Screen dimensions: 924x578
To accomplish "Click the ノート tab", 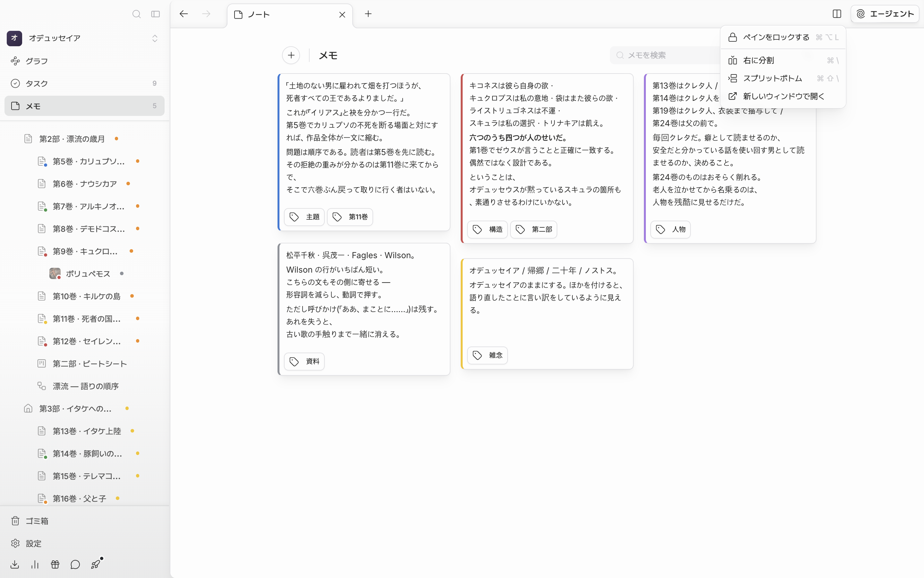I will click(x=290, y=14).
